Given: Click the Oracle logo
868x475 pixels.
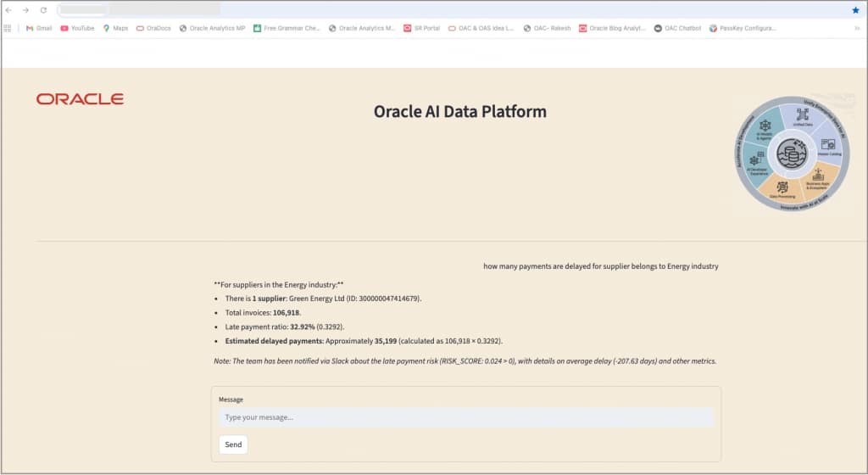Looking at the screenshot, I should click(80, 99).
